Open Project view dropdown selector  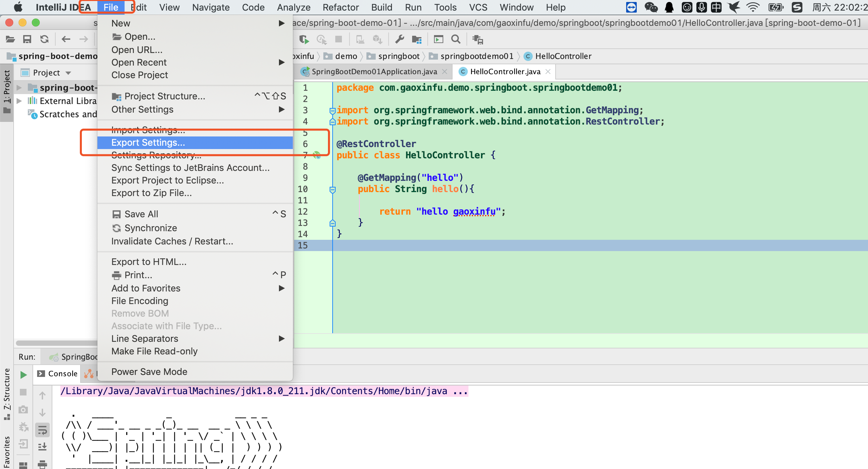coord(68,73)
